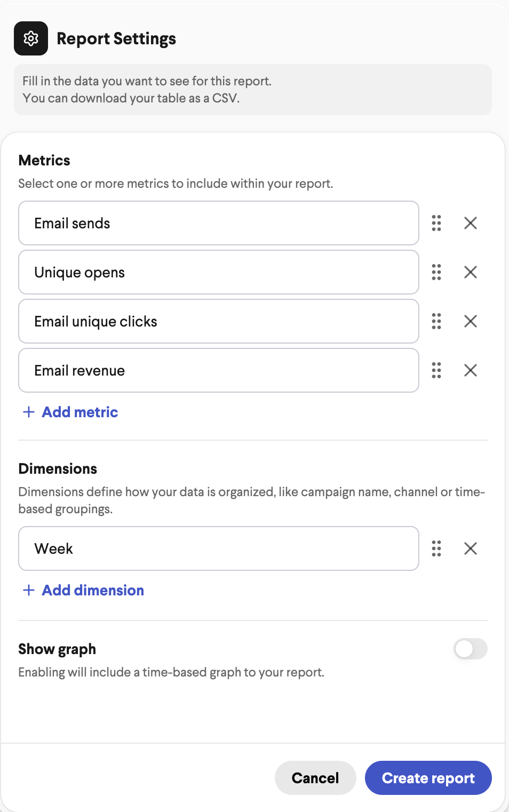Click the drag handle for Email revenue

[x=436, y=370]
